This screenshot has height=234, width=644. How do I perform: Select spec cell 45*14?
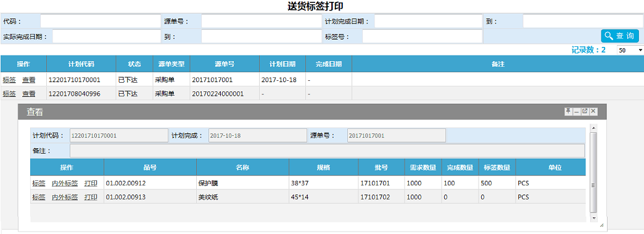[324, 197]
